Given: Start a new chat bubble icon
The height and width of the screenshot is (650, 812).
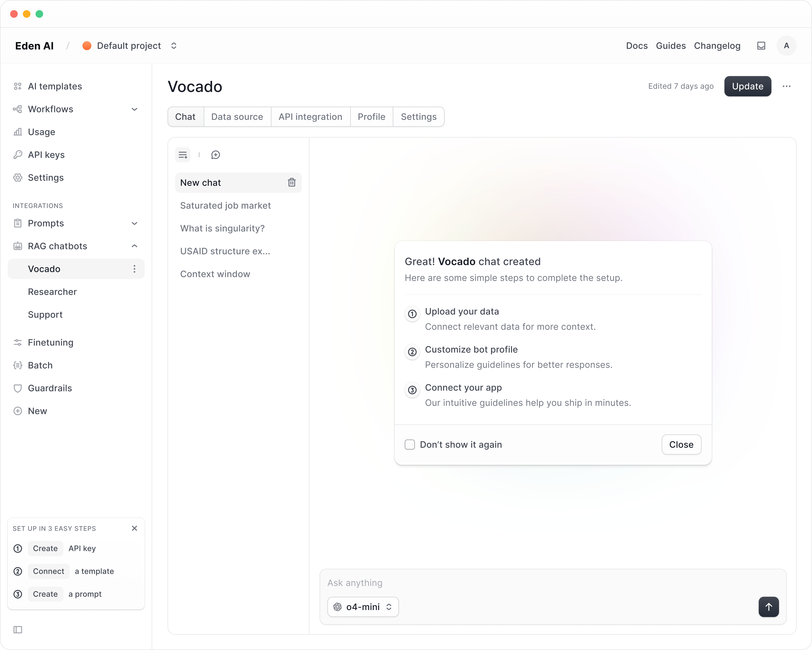Looking at the screenshot, I should 215,155.
